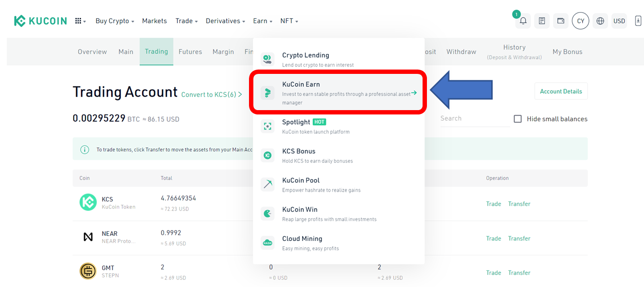Switch to the Futures tab
644x297 pixels.
[x=190, y=52]
